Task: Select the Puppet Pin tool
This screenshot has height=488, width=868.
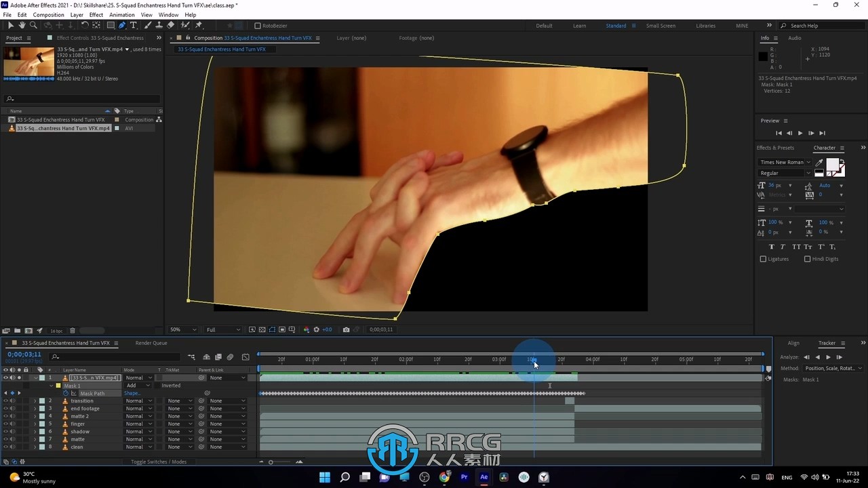Action: (x=199, y=25)
